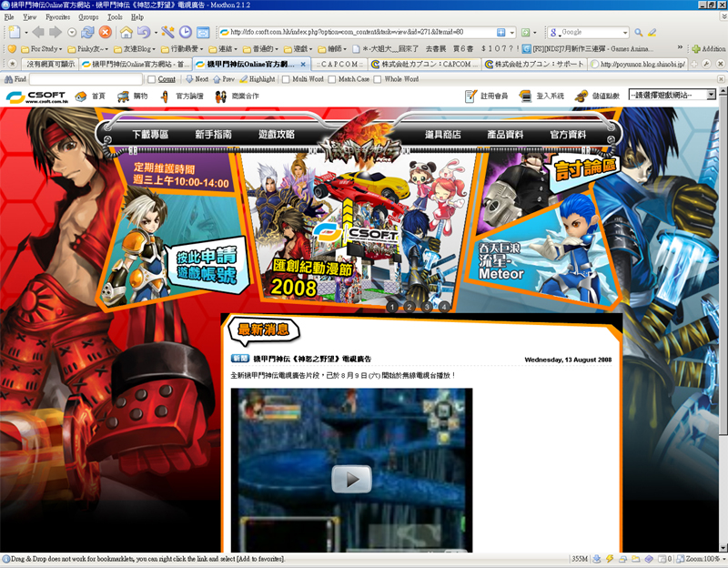Screen dimensions: 728x568
Task: Go to the browser Home page icon
Action: pos(126,33)
